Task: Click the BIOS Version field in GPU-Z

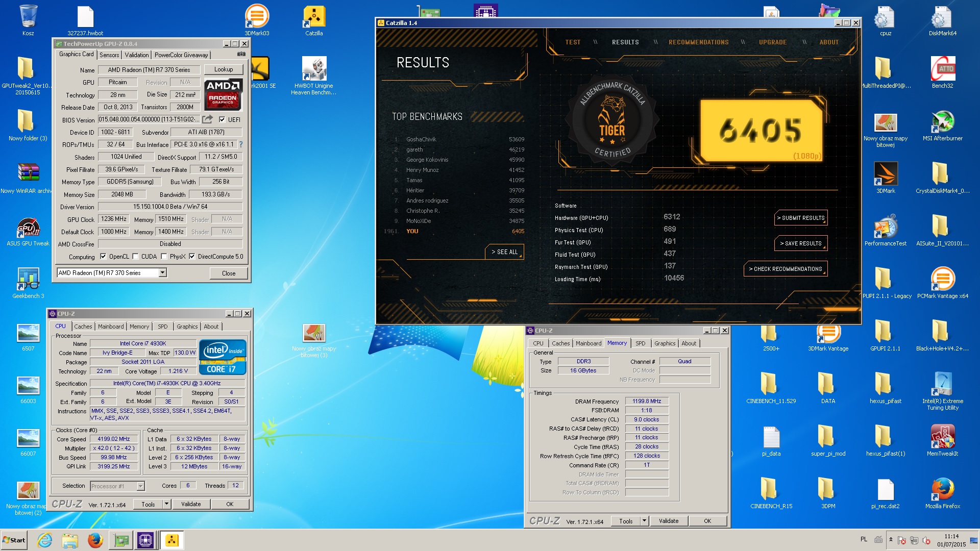Action: (x=149, y=119)
